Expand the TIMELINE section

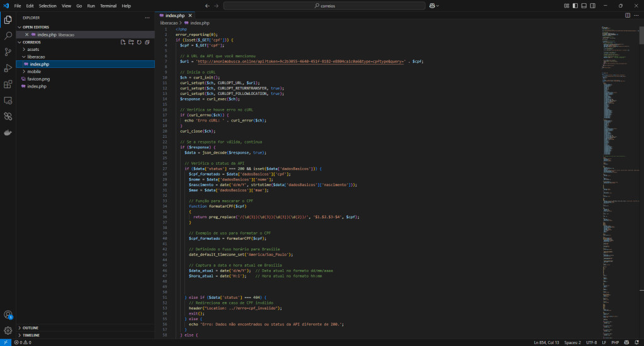coord(31,335)
